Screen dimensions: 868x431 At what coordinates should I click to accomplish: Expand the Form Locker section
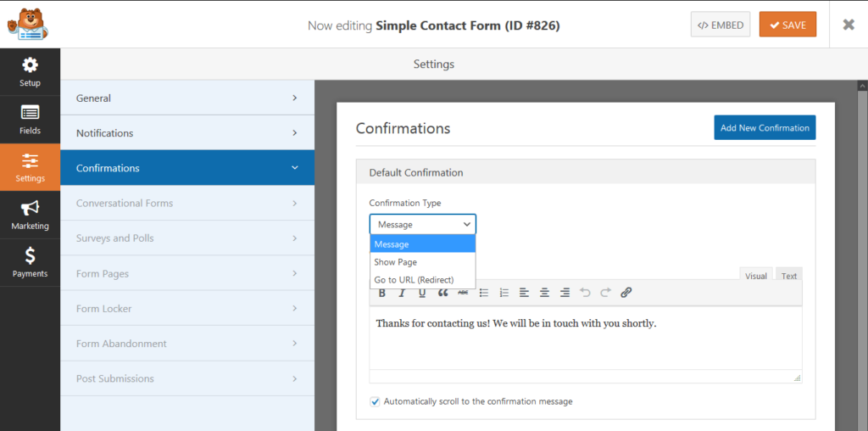point(187,309)
